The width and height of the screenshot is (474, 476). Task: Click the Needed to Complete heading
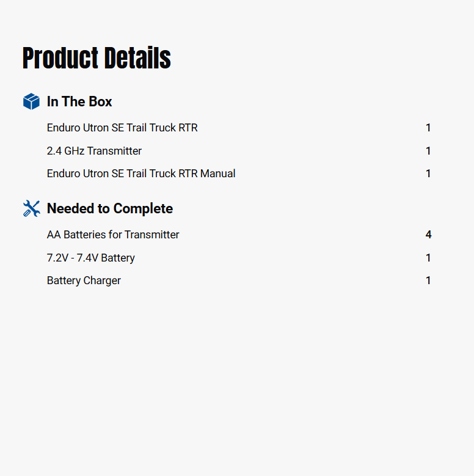[x=110, y=208]
